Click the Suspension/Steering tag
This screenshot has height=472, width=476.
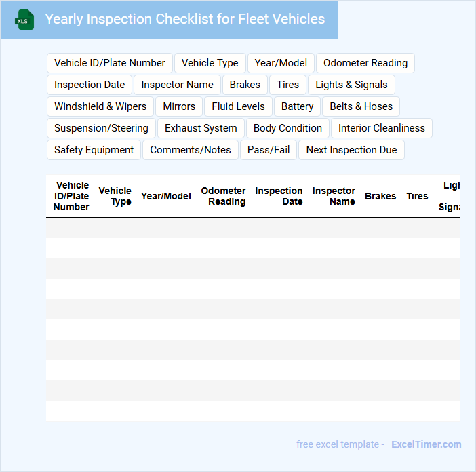tap(101, 128)
